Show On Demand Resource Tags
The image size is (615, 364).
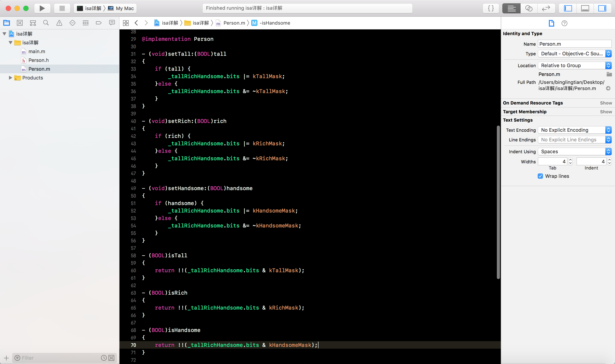606,103
